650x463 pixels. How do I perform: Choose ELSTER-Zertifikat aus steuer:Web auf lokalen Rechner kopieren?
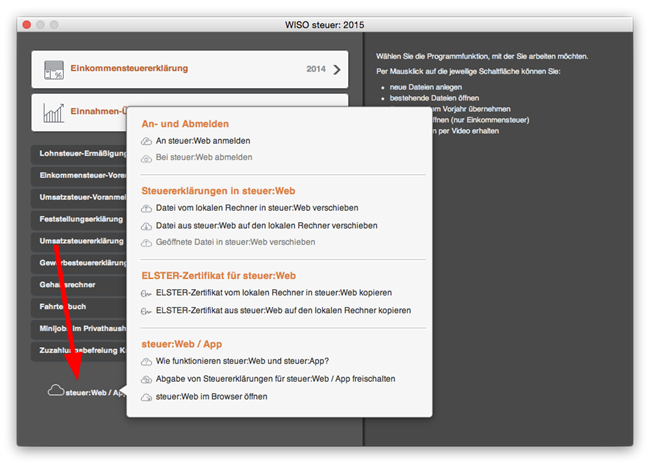(x=284, y=310)
